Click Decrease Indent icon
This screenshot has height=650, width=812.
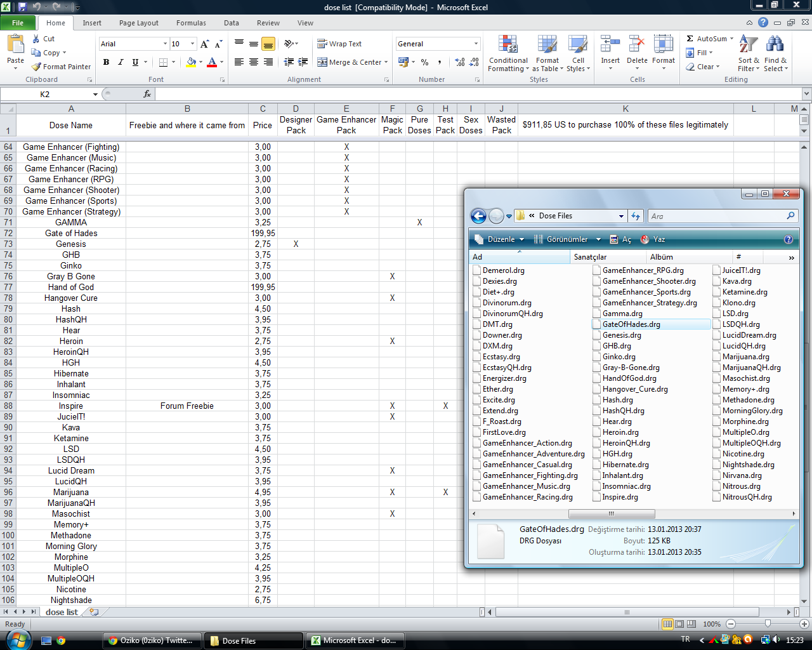[x=289, y=62]
